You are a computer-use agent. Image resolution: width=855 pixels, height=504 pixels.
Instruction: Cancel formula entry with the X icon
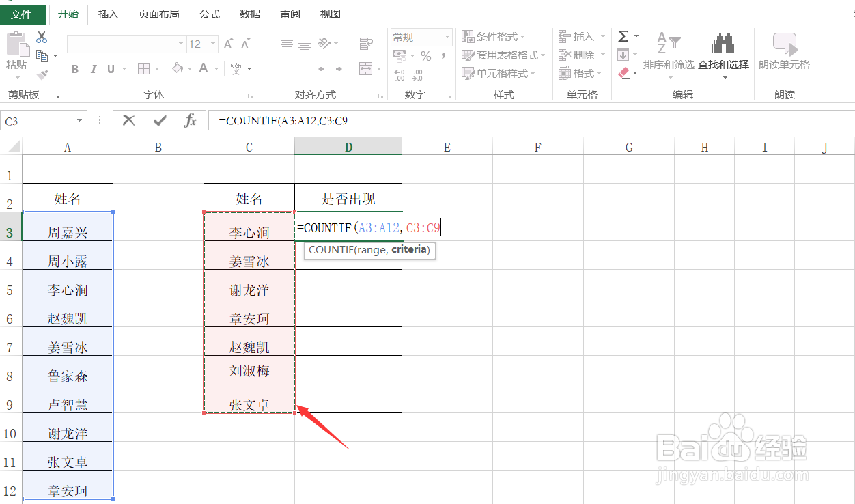point(128,120)
